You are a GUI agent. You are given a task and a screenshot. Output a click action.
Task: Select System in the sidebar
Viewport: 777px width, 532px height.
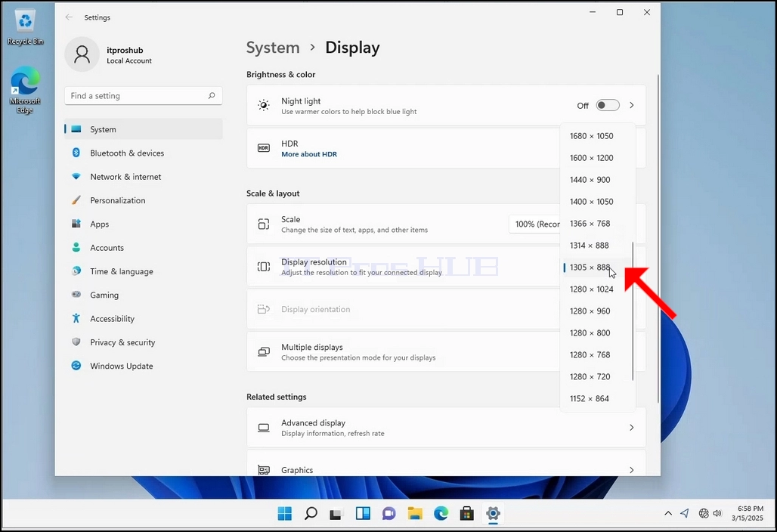(144, 129)
